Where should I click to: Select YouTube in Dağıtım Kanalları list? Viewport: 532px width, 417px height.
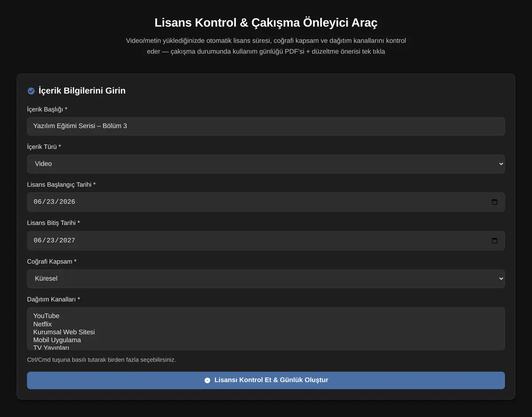point(265,316)
